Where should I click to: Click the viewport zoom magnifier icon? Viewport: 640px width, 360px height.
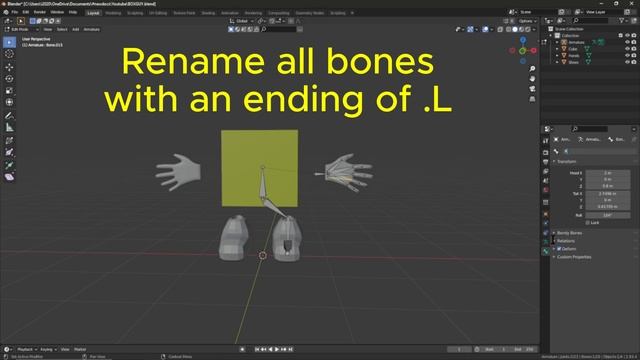(x=532, y=69)
